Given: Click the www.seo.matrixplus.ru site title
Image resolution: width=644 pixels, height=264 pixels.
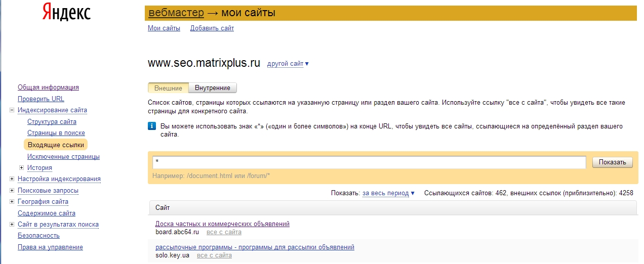Looking at the screenshot, I should (x=204, y=63).
